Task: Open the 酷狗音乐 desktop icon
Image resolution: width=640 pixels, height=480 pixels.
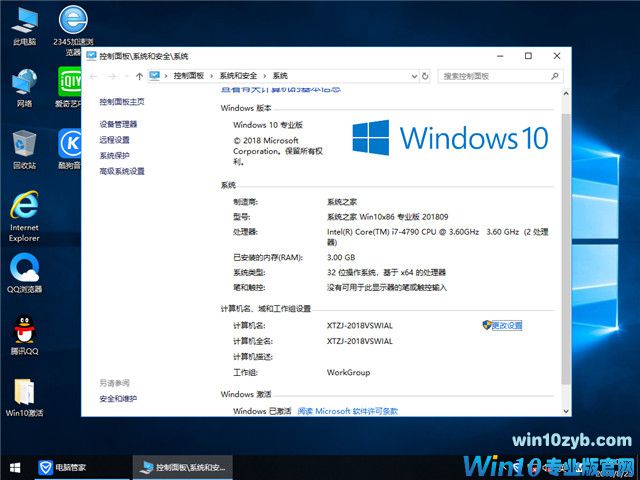Action: (x=69, y=149)
